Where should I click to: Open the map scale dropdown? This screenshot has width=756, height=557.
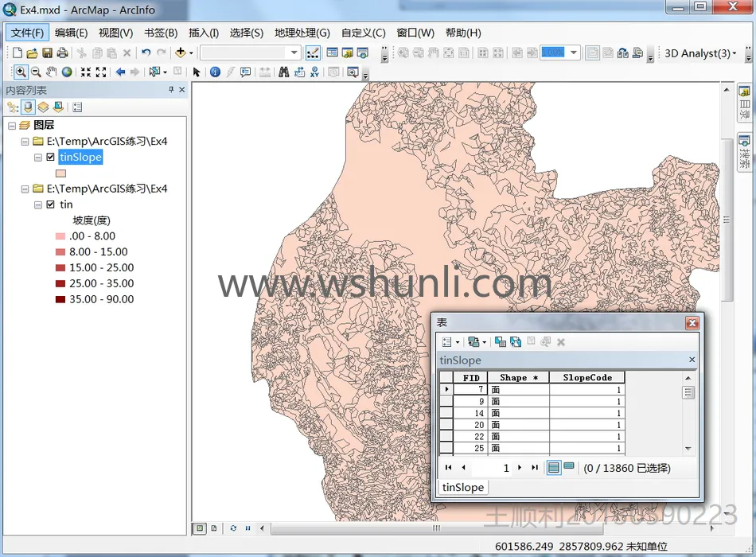click(x=294, y=53)
